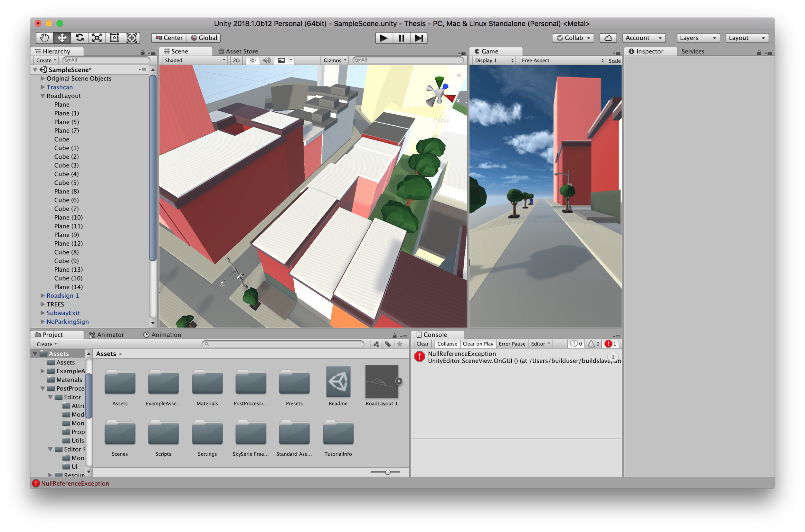Image resolution: width=805 pixels, height=532 pixels.
Task: Open Create menu in Hierarchy
Action: 46,61
